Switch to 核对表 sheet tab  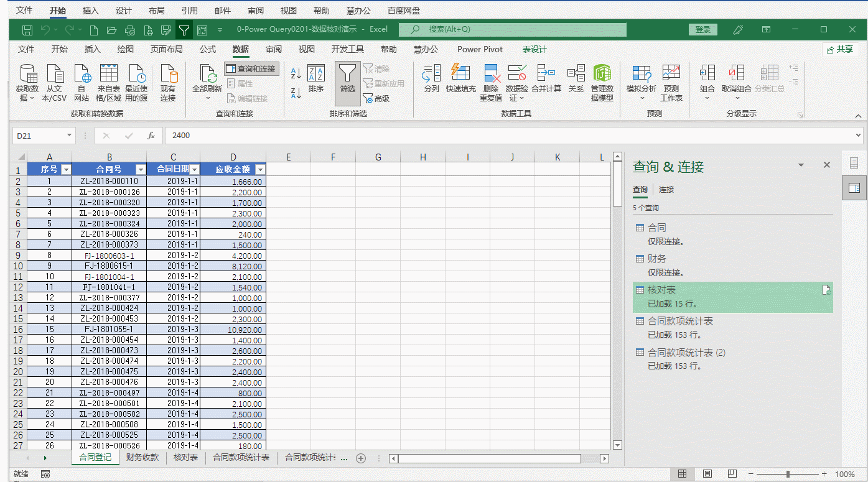185,458
